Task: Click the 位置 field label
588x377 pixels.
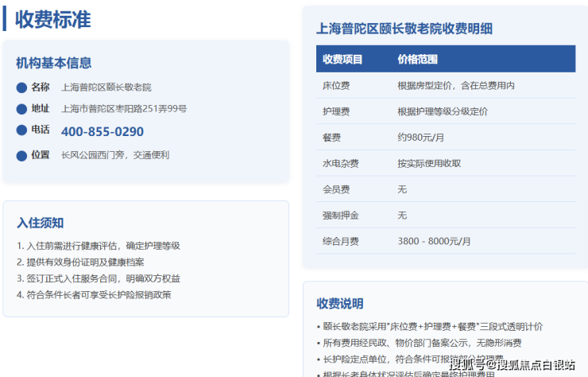Action: coord(40,155)
